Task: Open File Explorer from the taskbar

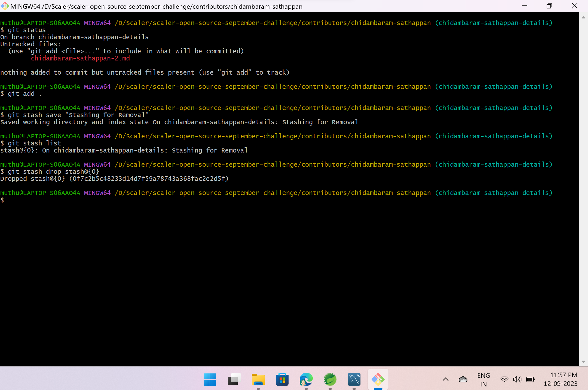Action: 258,379
